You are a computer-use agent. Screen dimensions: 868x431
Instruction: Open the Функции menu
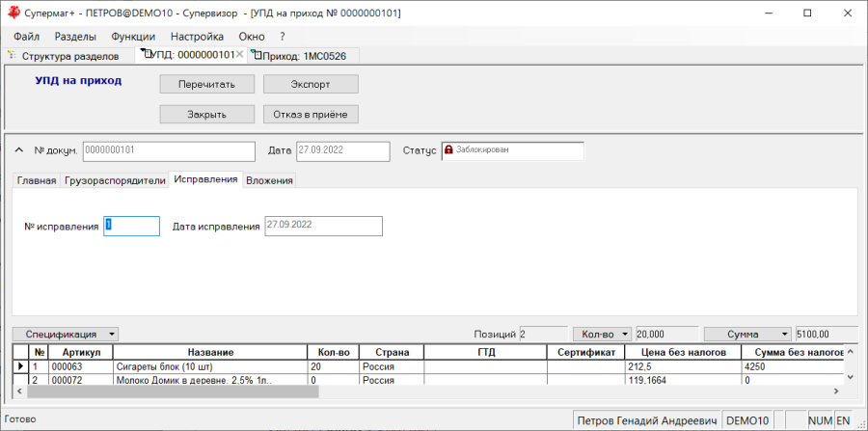tap(133, 37)
